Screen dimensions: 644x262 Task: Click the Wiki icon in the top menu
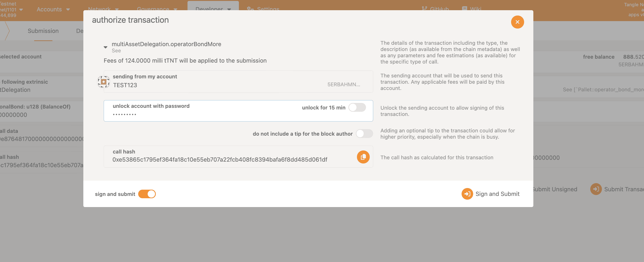click(465, 8)
